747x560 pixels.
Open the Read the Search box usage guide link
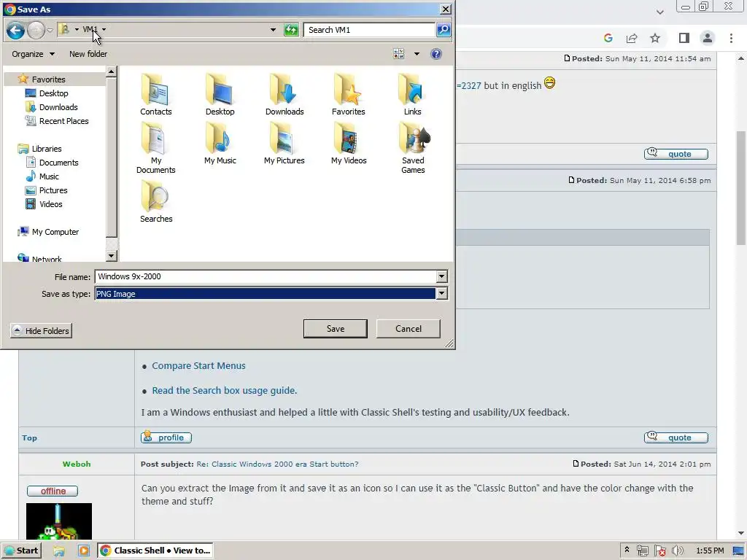[225, 391]
